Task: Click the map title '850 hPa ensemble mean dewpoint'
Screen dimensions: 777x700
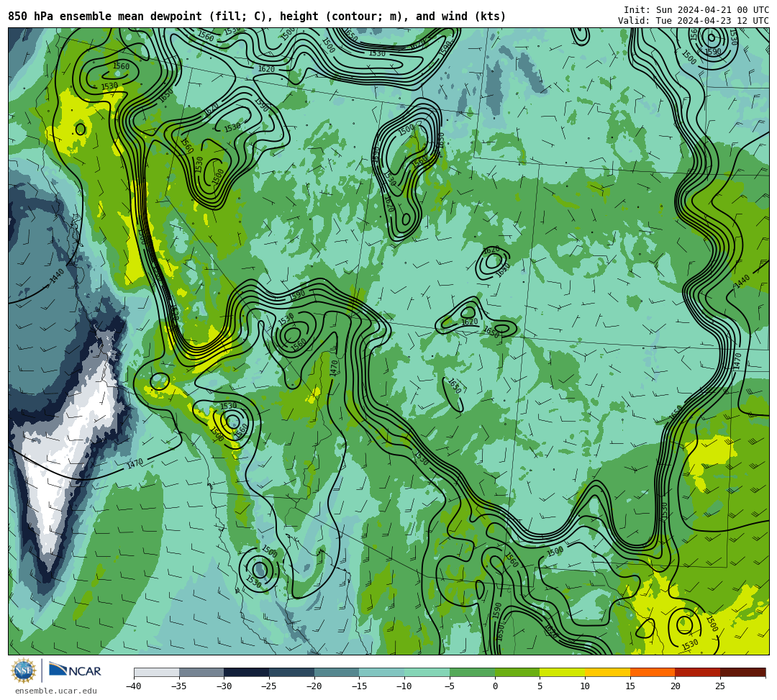Action: [105, 17]
